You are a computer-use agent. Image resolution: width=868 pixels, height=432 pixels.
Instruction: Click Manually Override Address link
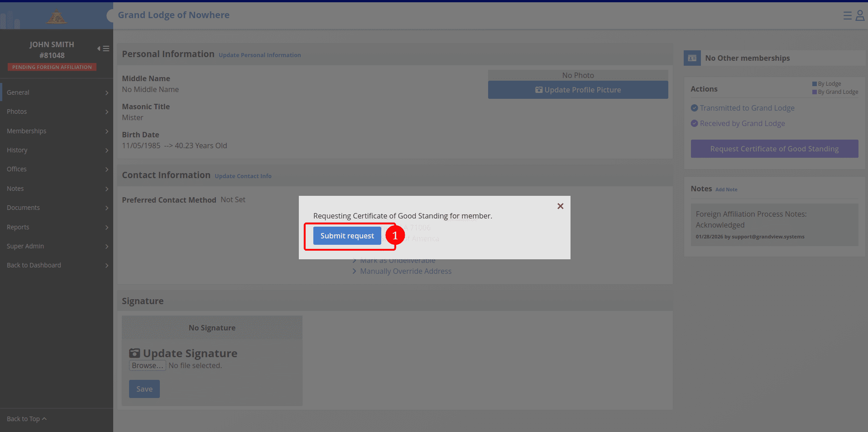(x=406, y=271)
